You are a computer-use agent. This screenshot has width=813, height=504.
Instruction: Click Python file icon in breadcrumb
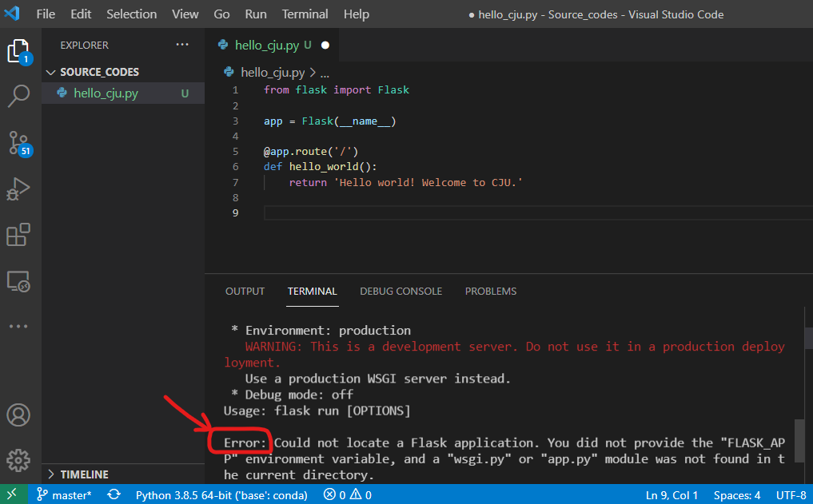(x=229, y=72)
